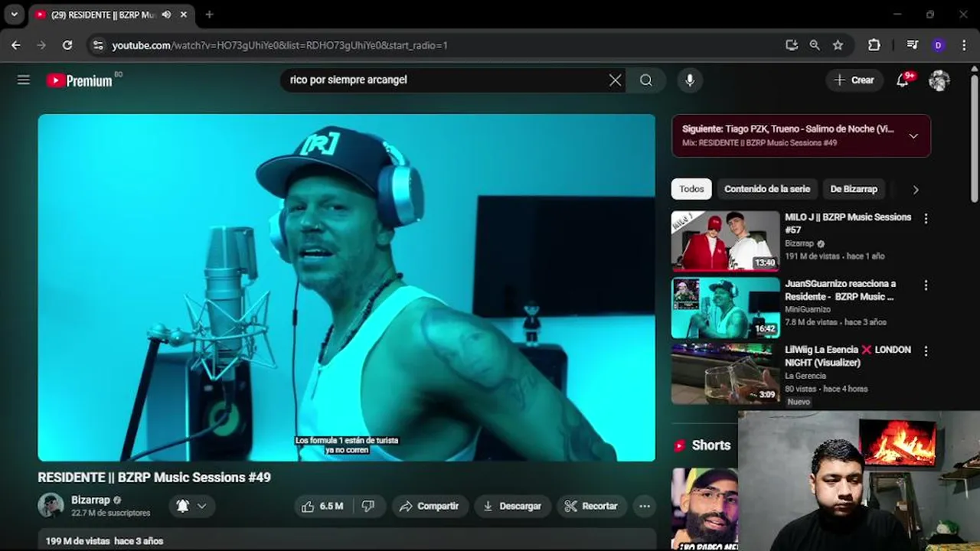The height and width of the screenshot is (551, 980).
Task: Select the Todos filter chip
Action: (x=691, y=189)
